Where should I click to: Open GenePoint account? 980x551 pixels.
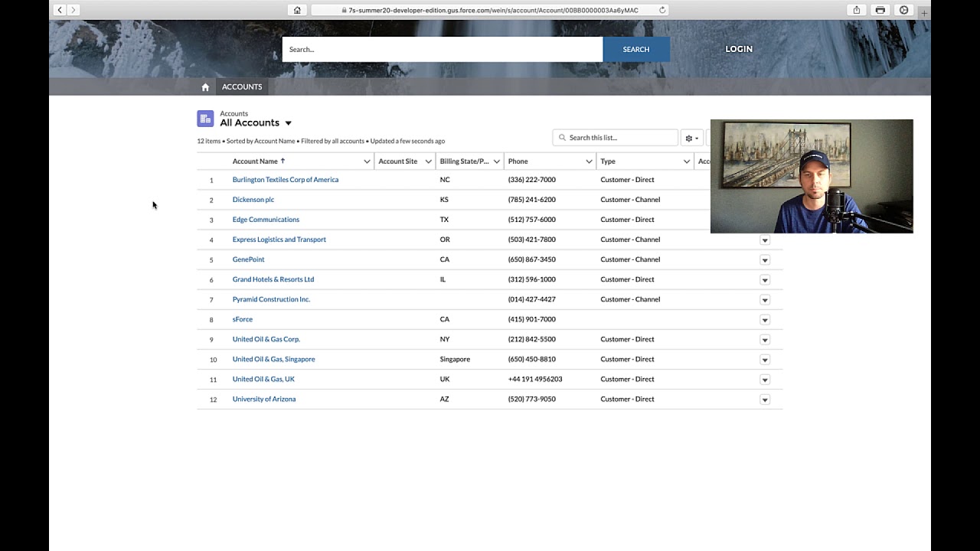[248, 259]
